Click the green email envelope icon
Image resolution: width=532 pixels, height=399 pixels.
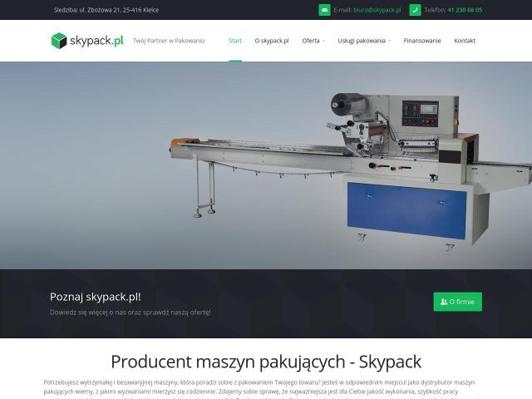[x=324, y=10]
